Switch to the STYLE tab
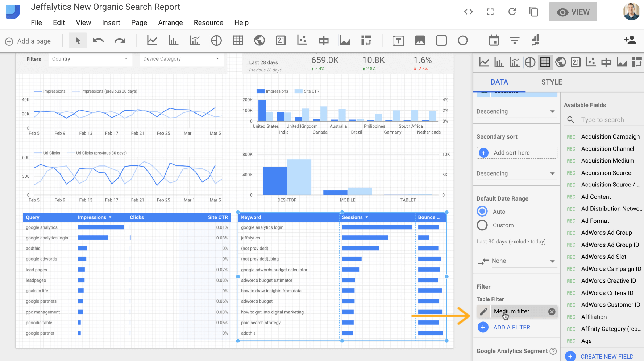Viewport: 644px width, 361px height. click(552, 82)
